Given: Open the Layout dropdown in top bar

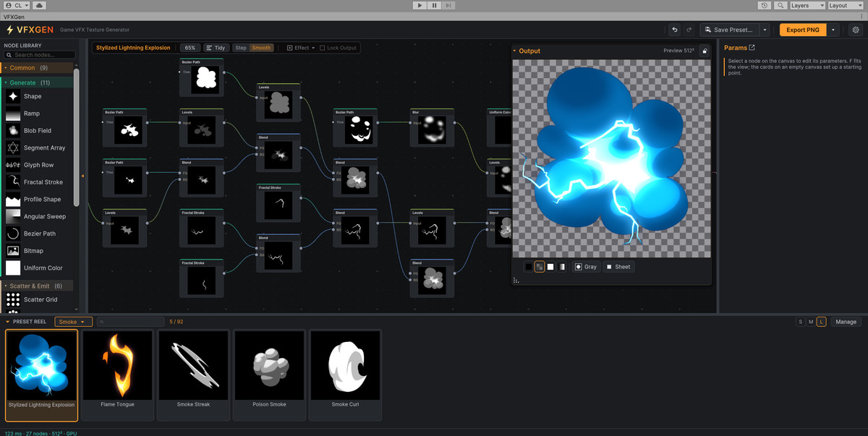Looking at the screenshot, I should coord(846,5).
